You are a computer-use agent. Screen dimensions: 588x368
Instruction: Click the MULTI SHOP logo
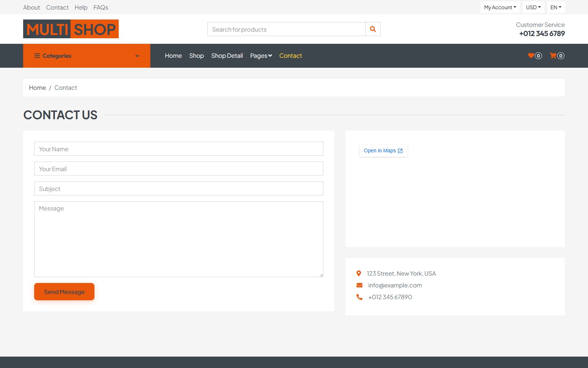pos(71,29)
